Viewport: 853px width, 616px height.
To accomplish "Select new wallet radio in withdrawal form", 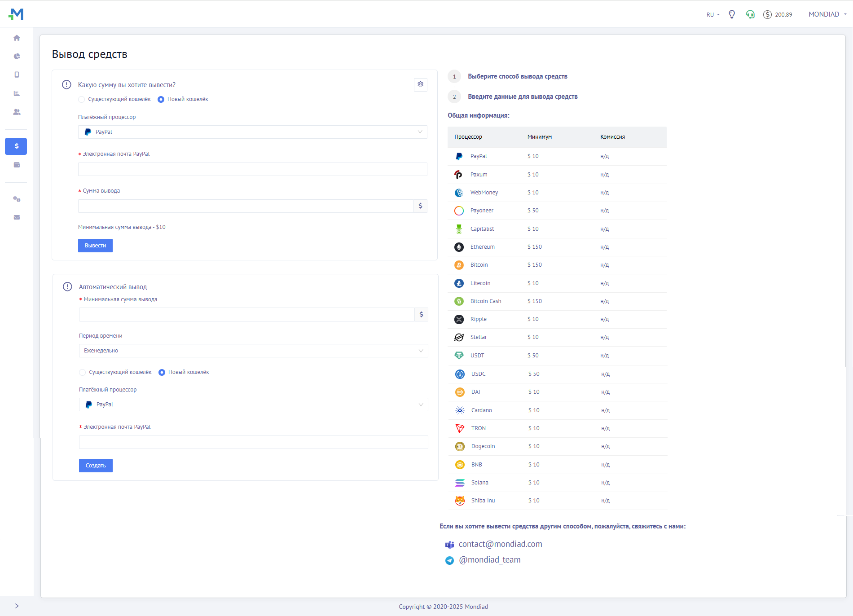I will 161,99.
